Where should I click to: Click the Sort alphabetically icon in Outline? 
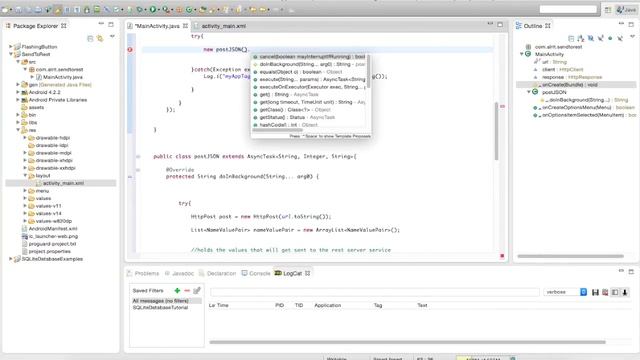[x=581, y=38]
